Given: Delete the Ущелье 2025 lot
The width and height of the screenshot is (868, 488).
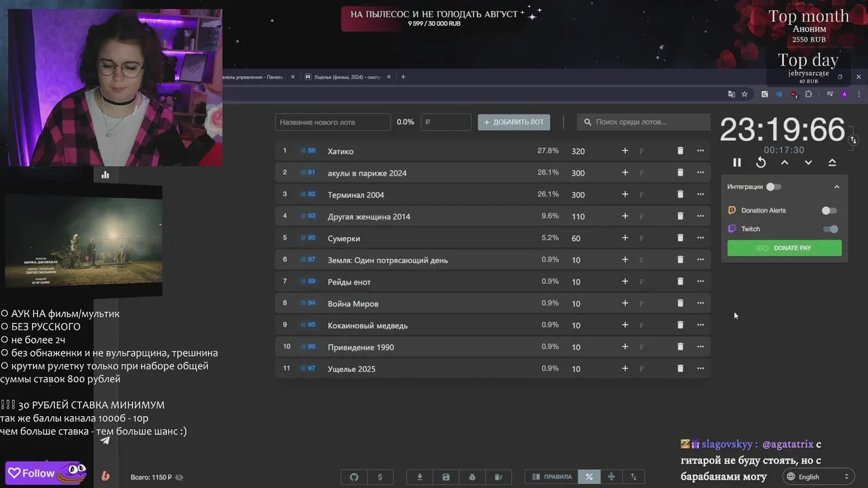Looking at the screenshot, I should pyautogui.click(x=680, y=368).
